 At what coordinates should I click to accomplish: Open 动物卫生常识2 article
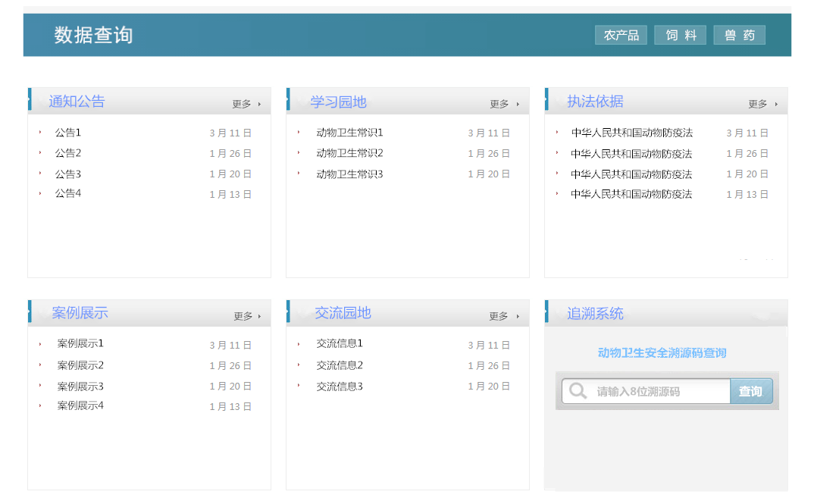point(349,153)
